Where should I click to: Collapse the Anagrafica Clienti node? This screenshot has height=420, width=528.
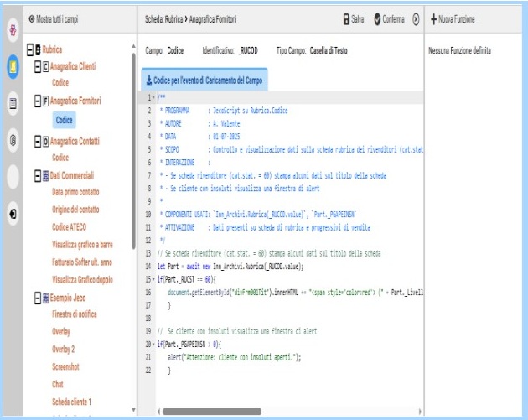click(x=37, y=67)
